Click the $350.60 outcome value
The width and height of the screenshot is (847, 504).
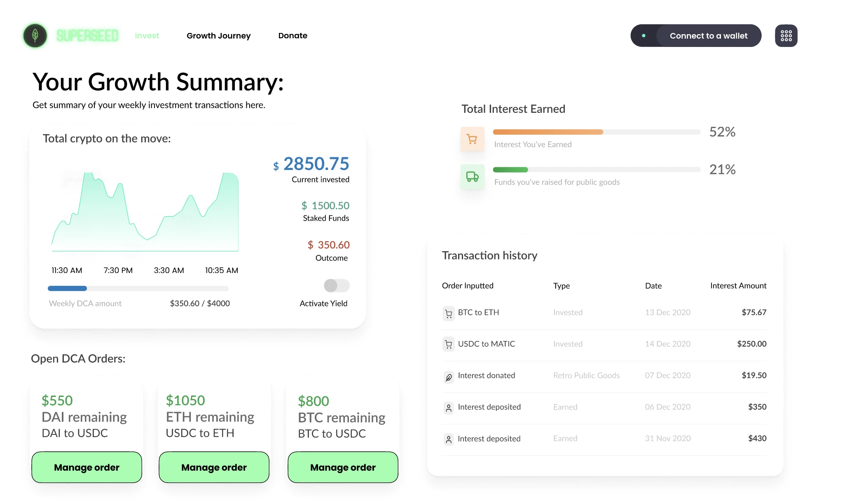pyautogui.click(x=328, y=245)
